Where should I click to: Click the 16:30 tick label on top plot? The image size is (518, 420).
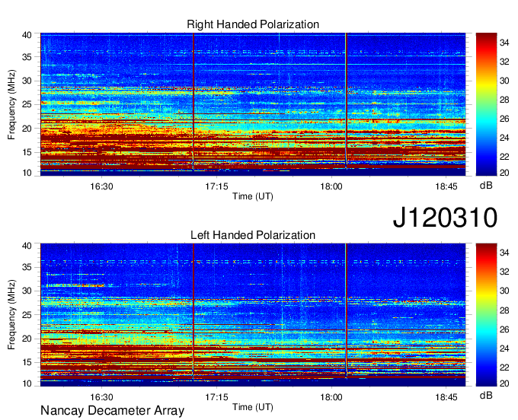(101, 186)
